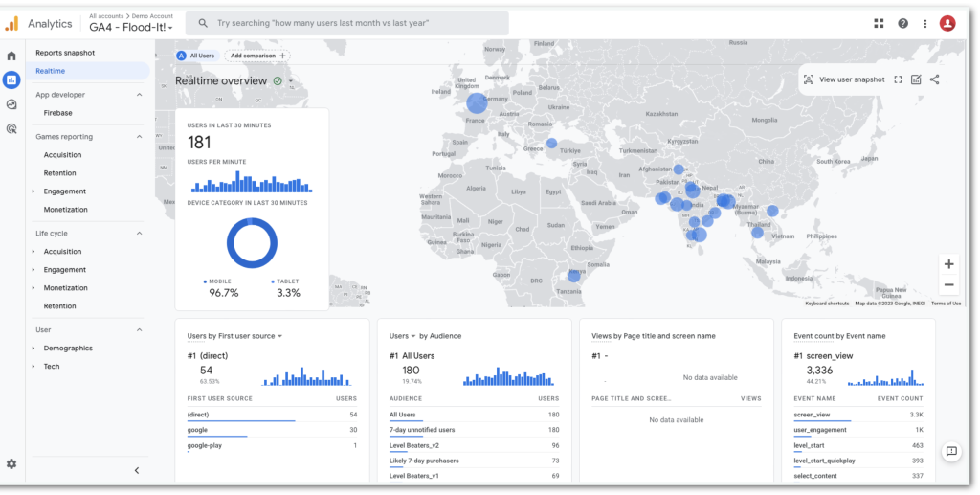The image size is (980, 495).
Task: Click the green check status icon
Action: (x=278, y=81)
